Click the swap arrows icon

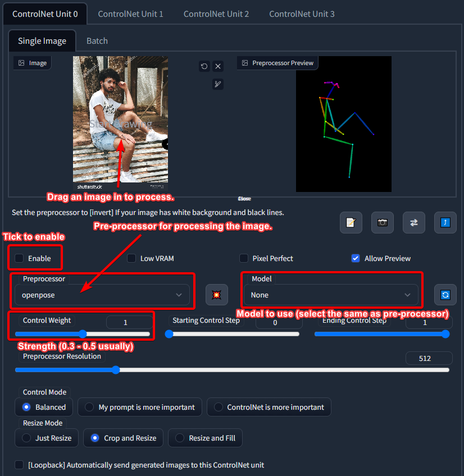tap(414, 222)
